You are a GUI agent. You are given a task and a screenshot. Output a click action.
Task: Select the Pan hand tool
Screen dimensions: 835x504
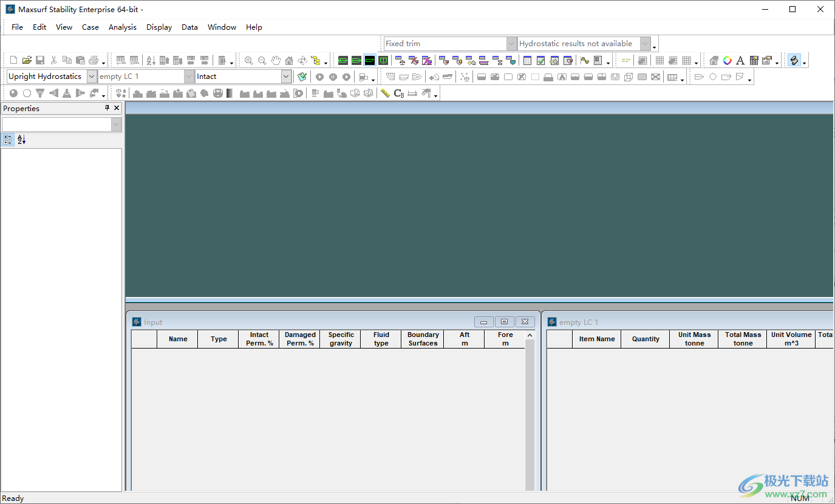tap(276, 60)
